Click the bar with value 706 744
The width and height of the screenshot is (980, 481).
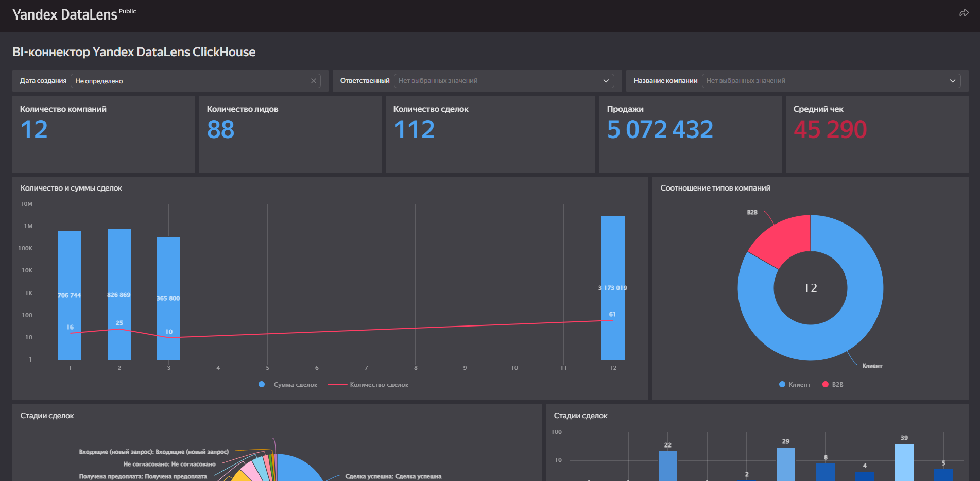click(70, 268)
